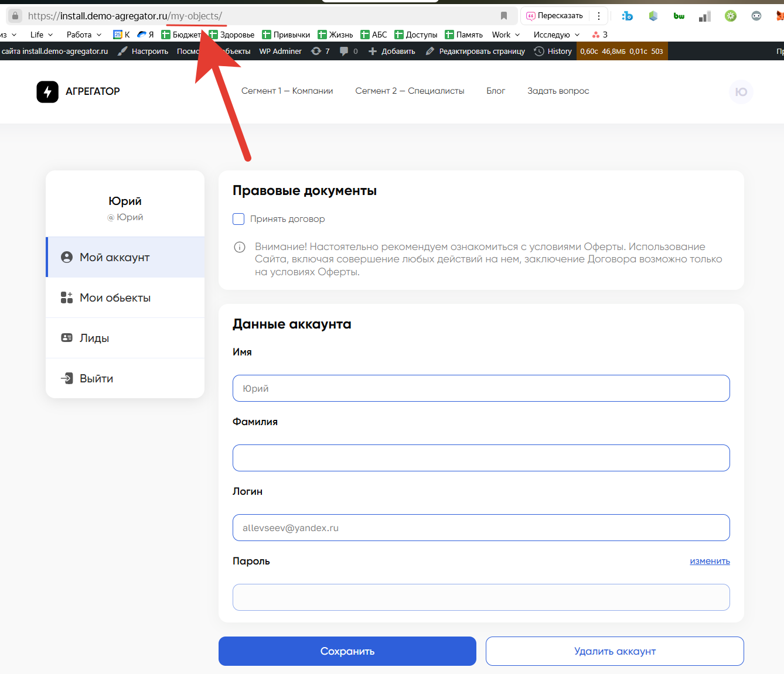Click the изменить password link

[710, 561]
